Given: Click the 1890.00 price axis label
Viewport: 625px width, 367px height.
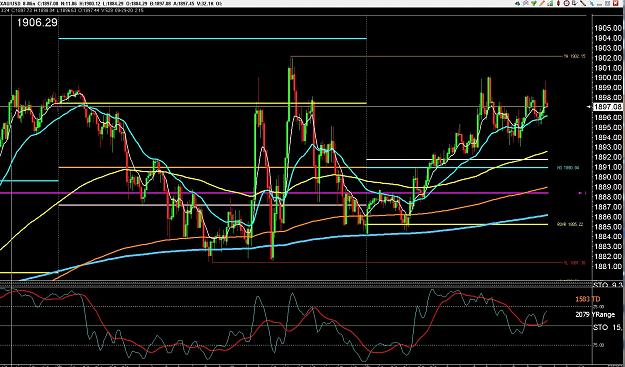Looking at the screenshot, I should 608,177.
